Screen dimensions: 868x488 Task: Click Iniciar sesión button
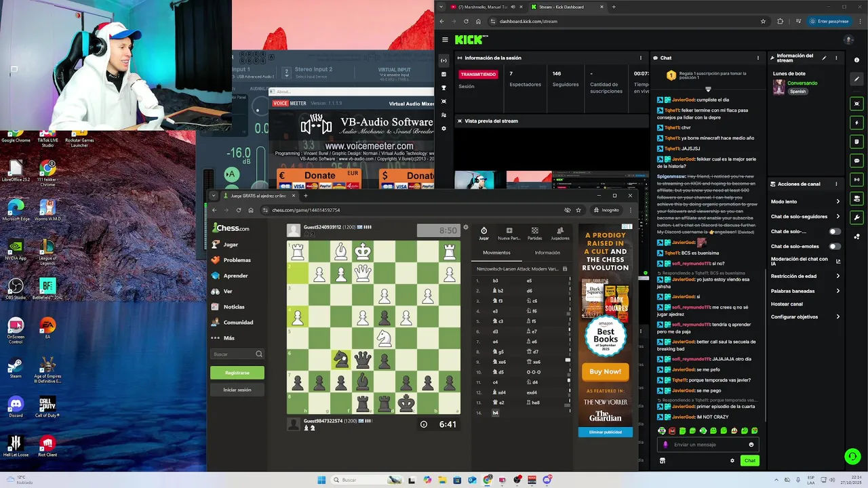click(x=237, y=390)
